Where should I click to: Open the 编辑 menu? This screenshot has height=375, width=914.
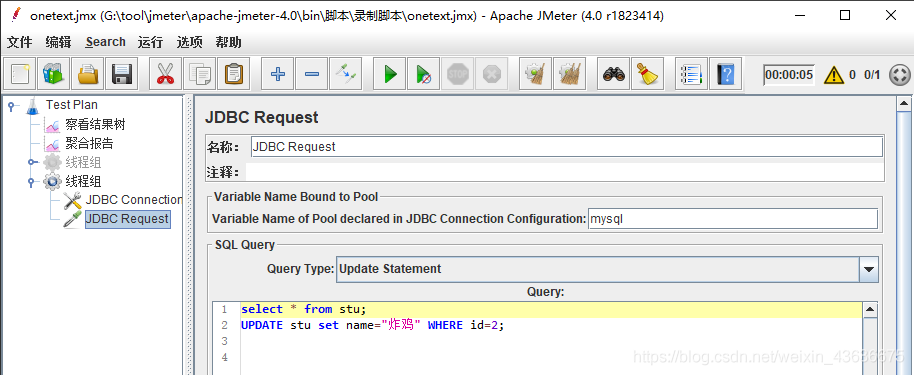pyautogui.click(x=58, y=42)
